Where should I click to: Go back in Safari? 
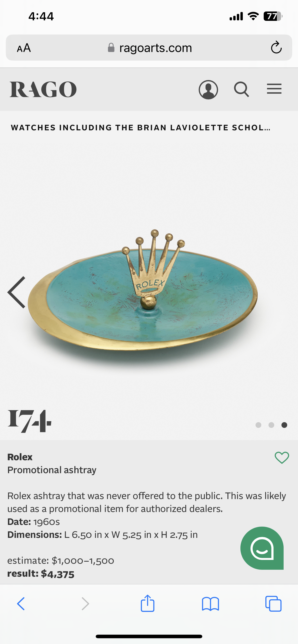[x=21, y=604]
